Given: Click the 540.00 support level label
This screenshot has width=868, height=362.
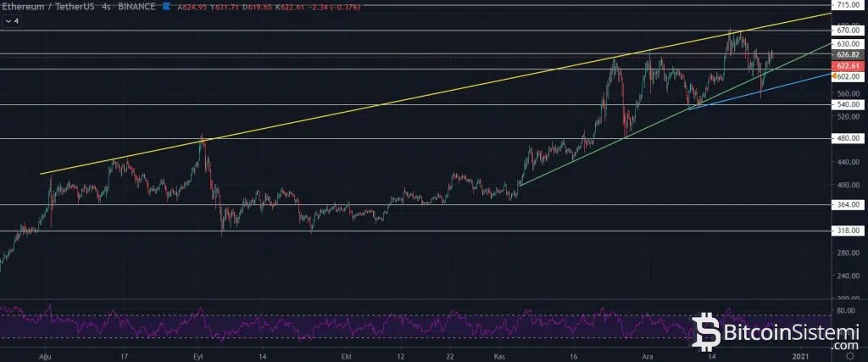Looking at the screenshot, I should click(848, 105).
